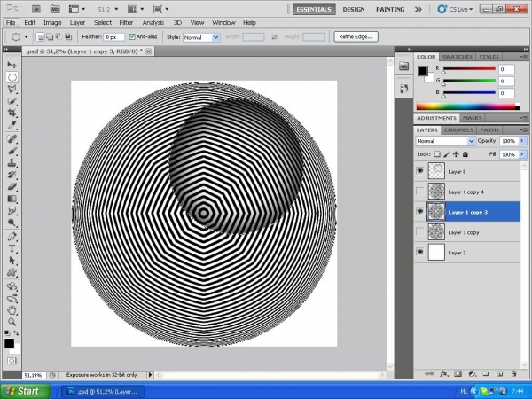Delete layer with trash icon

(x=514, y=373)
